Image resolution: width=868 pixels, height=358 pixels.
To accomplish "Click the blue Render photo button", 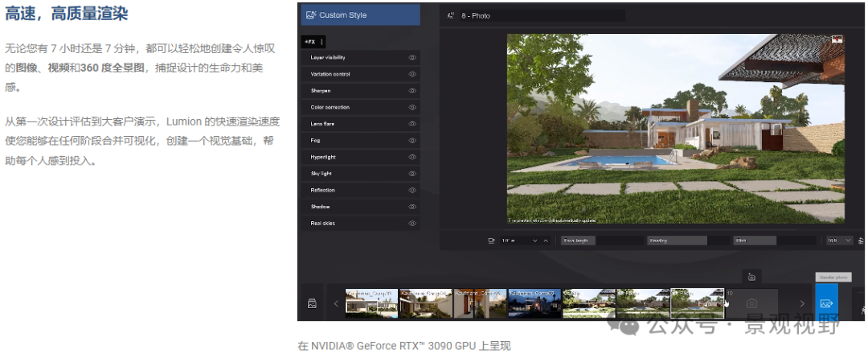I will [826, 302].
